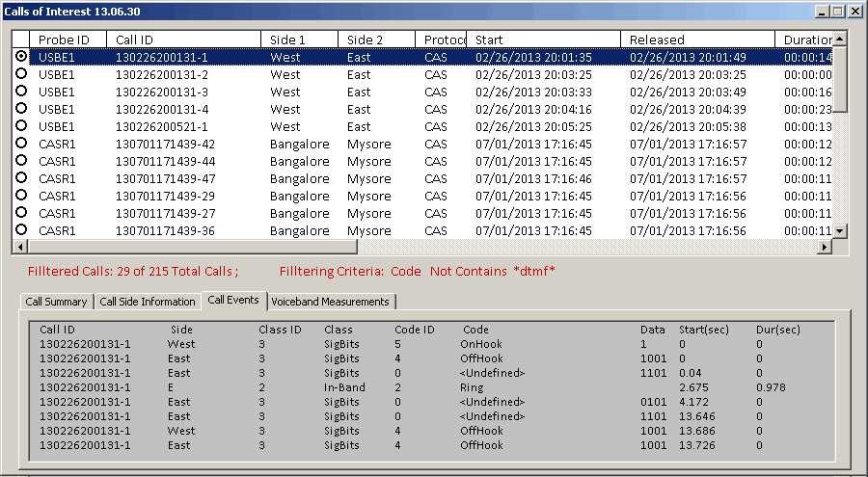Sort by Call ID column header
The height and width of the screenshot is (477, 868).
[183, 40]
